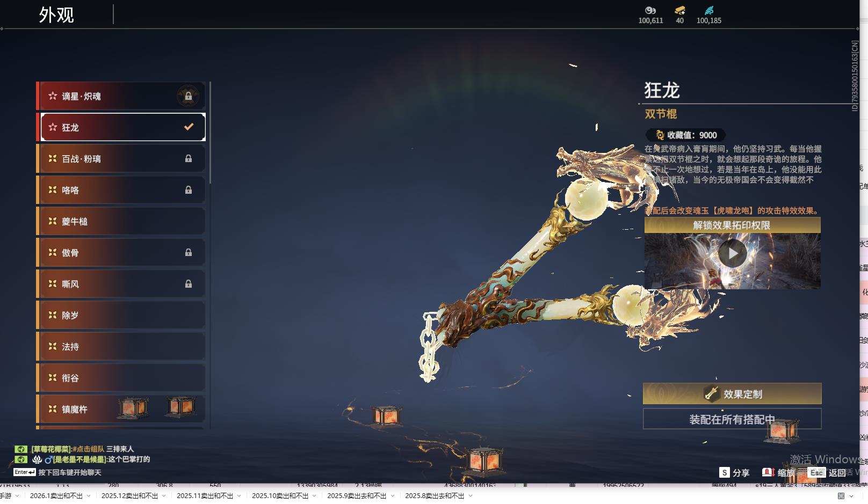Click the silver coin currency icon
Viewport: 868px width, 504px height.
coord(650,10)
